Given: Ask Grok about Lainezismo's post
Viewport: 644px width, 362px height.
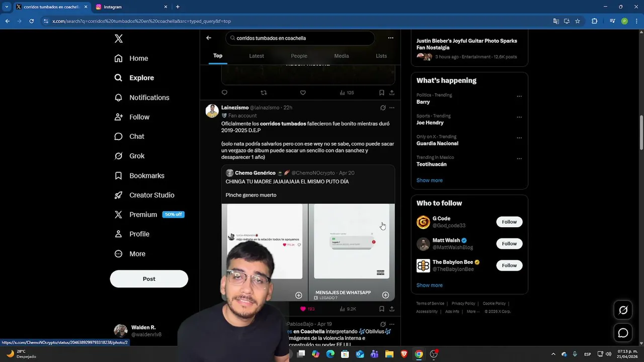Looking at the screenshot, I should (383, 108).
